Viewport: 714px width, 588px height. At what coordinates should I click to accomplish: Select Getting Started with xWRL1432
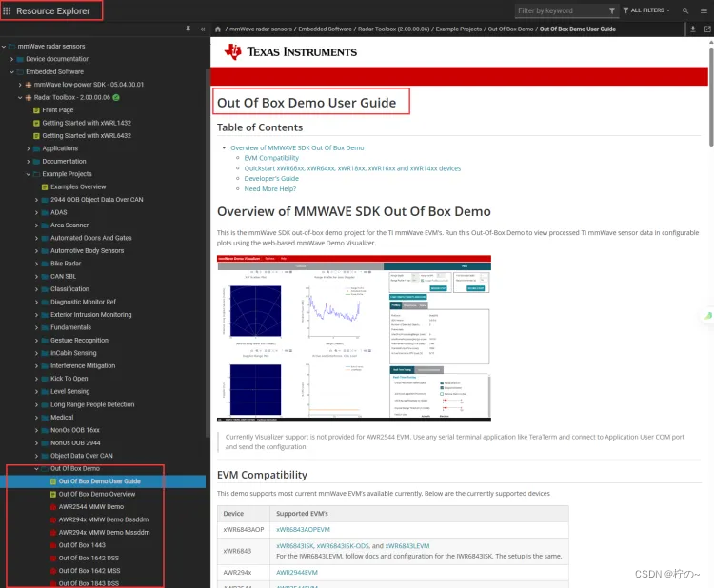click(x=87, y=123)
